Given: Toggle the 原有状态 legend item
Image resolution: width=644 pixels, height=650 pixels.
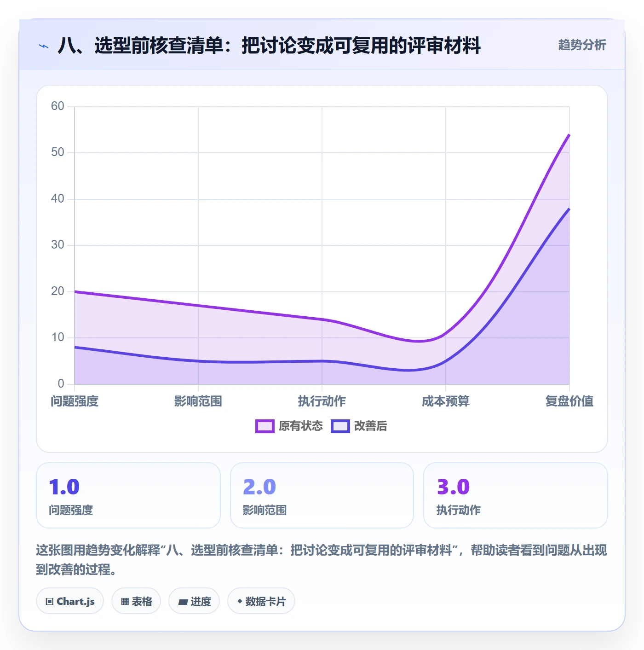Looking at the screenshot, I should (x=289, y=426).
